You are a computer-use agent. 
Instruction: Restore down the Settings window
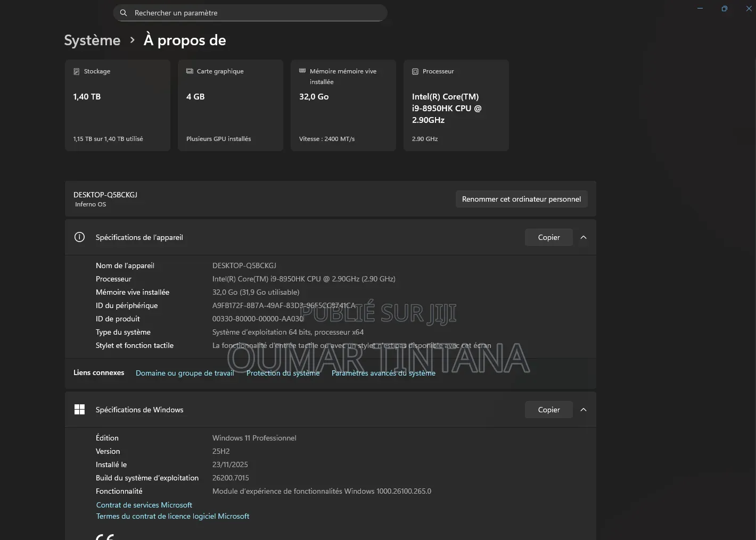point(725,9)
